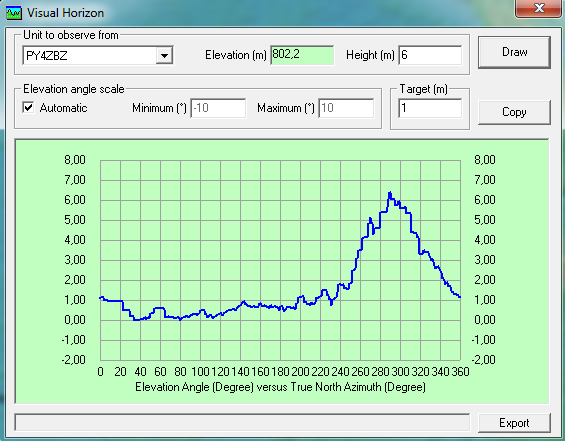Click the Visual Horizon app icon in title bar
The height and width of the screenshot is (441, 565).
(14, 13)
